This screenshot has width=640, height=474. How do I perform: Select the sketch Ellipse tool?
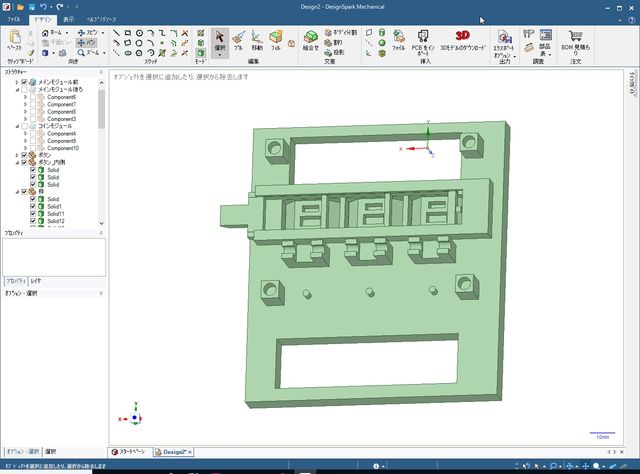[128, 53]
